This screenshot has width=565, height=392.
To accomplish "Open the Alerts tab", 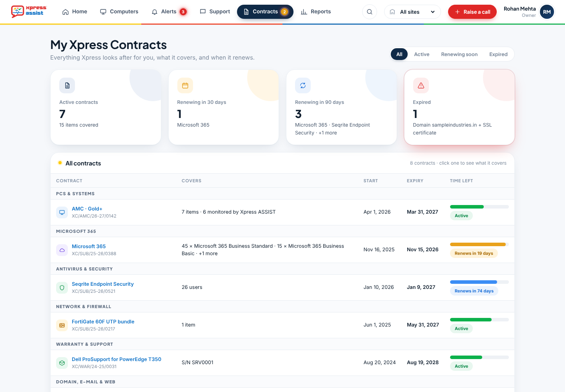I will (169, 12).
